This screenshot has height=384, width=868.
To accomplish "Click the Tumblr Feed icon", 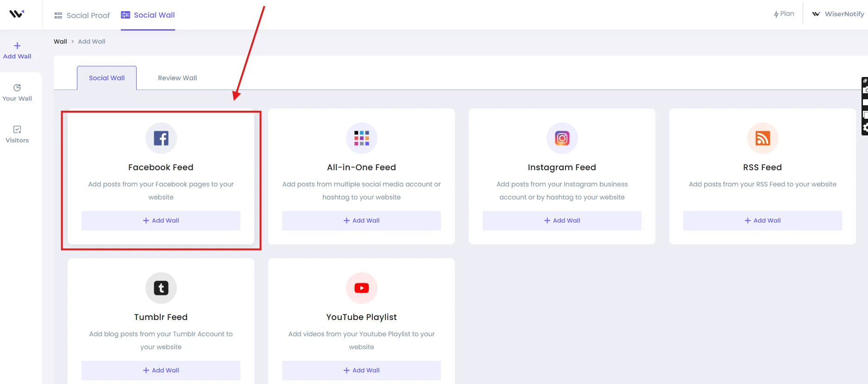I will coord(161,288).
